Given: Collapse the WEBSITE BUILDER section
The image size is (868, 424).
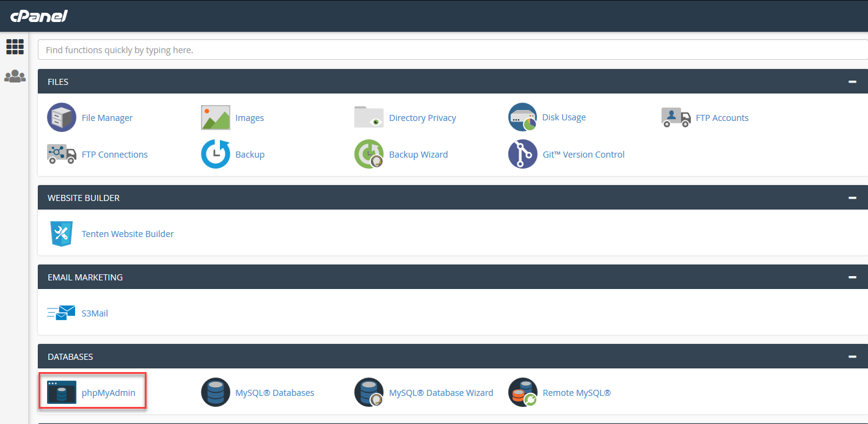Looking at the screenshot, I should click(x=852, y=197).
